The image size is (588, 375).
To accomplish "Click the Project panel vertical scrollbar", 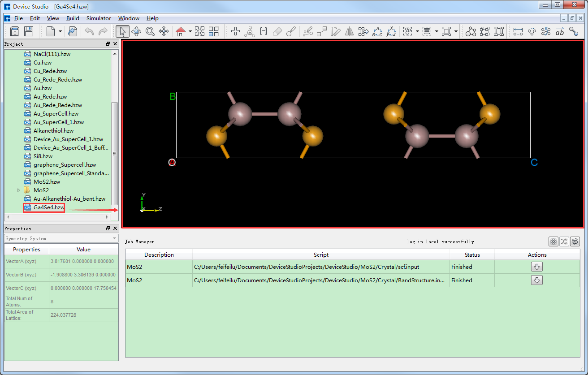I will pos(115,152).
